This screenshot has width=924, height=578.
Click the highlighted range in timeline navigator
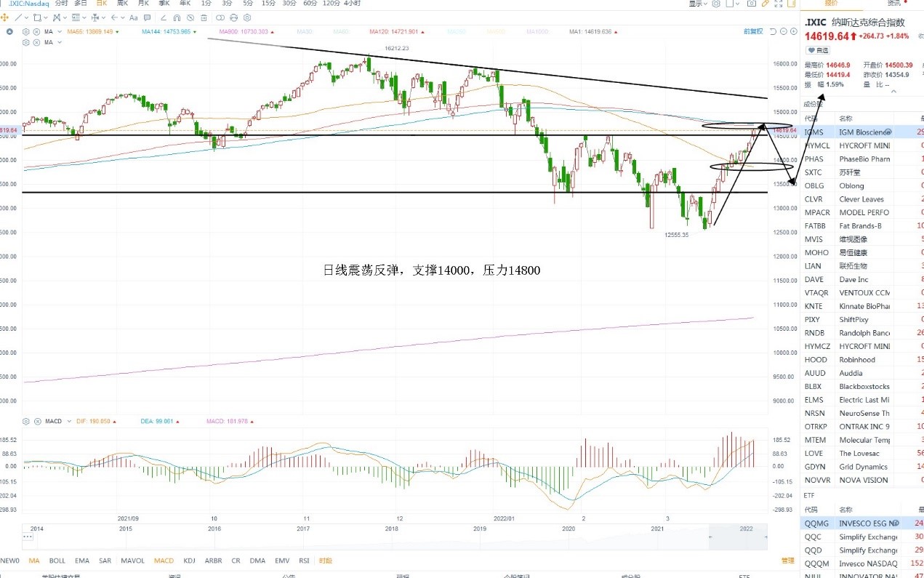(738, 538)
